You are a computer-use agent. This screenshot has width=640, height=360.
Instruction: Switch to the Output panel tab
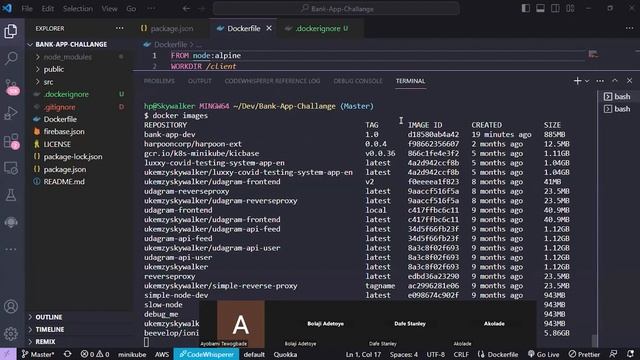tap(200, 81)
